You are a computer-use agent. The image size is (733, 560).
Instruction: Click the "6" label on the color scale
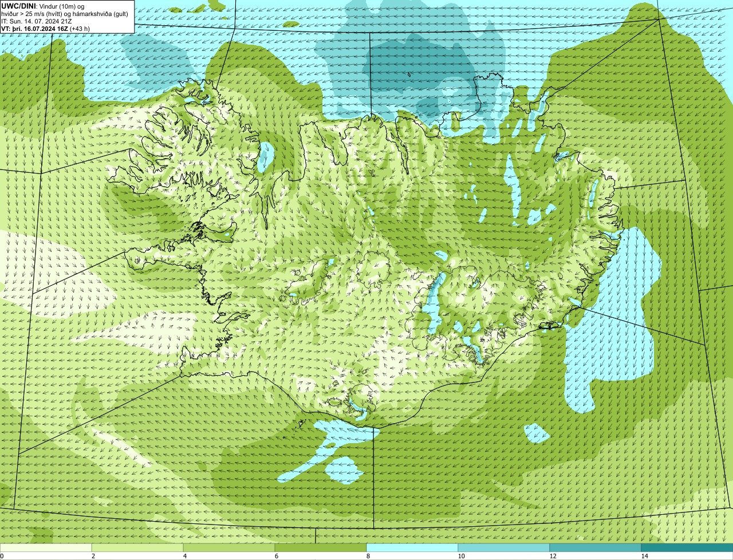276,556
